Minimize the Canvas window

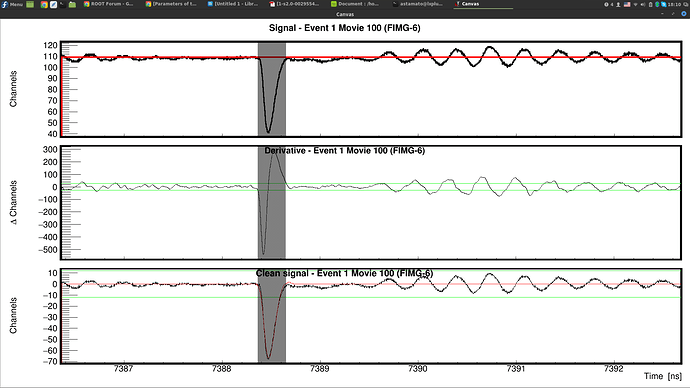coord(662,14)
